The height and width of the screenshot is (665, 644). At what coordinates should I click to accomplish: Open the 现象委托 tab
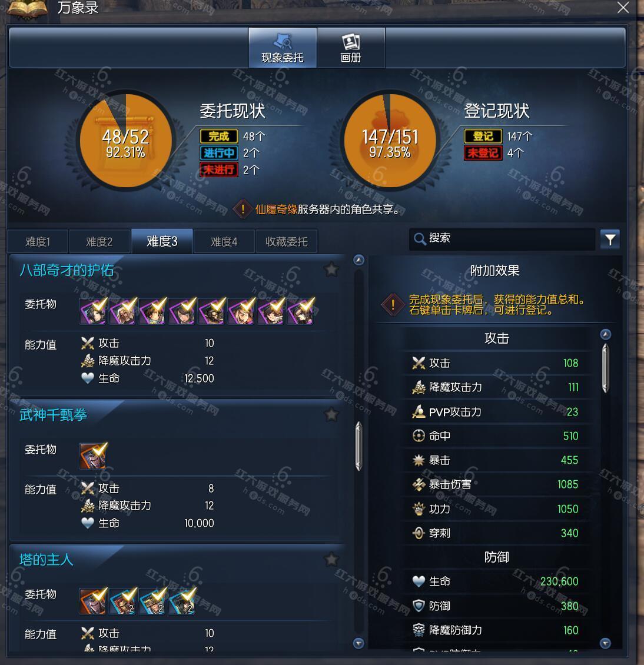(283, 48)
